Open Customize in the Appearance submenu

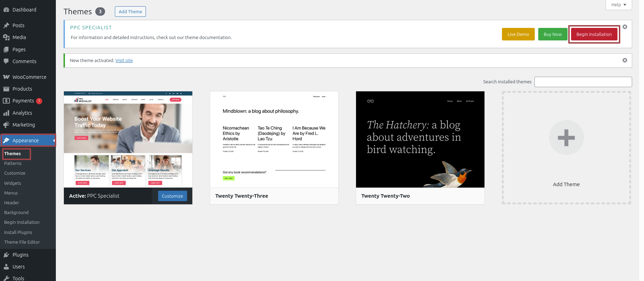click(15, 173)
